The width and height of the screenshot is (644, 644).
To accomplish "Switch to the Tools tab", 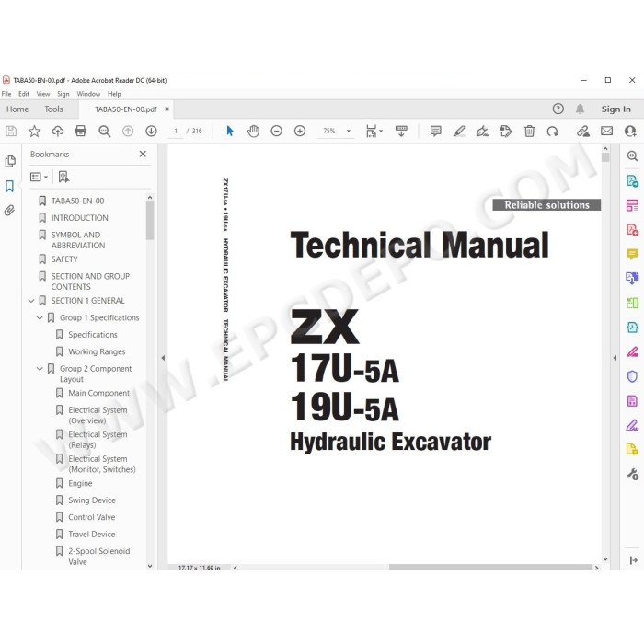I will (53, 109).
